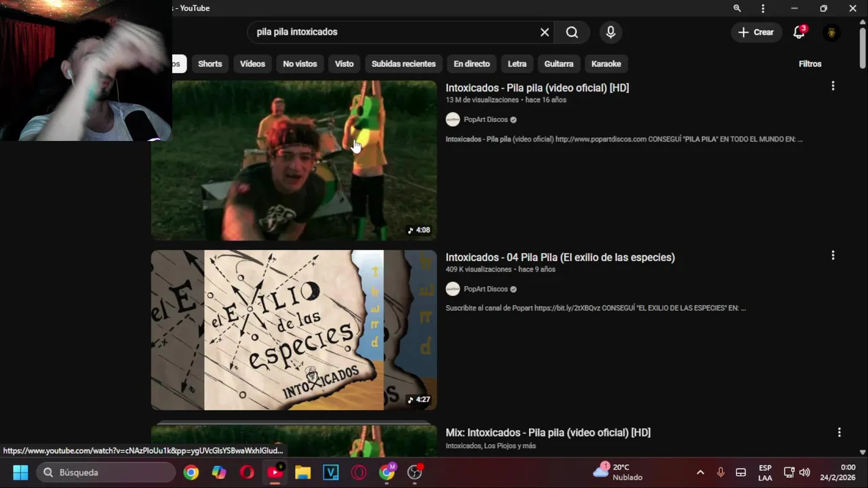Click PopArt Discos avatar under first result
Viewport: 868px width, 488px height.
453,119
